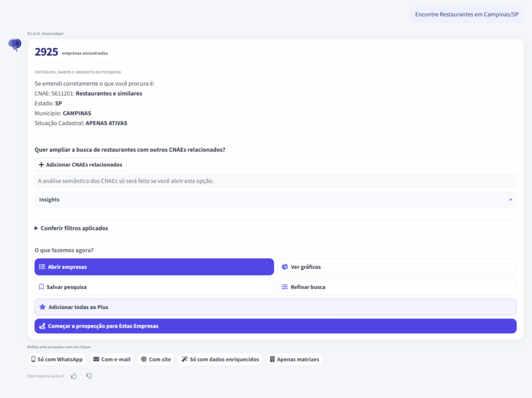Click Começar a prospecção para Estas Empresas

(x=275, y=326)
